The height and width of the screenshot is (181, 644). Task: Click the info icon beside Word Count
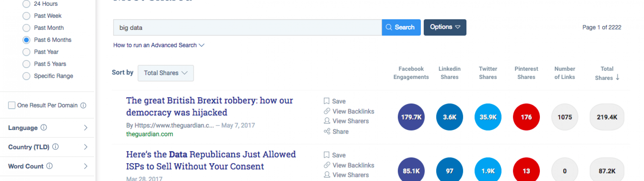pyautogui.click(x=50, y=166)
